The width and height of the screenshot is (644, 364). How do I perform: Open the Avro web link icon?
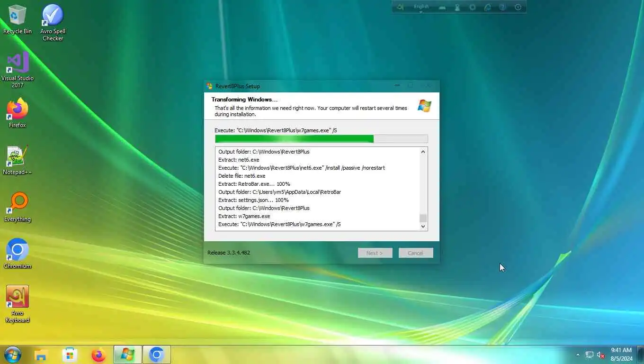click(x=487, y=7)
